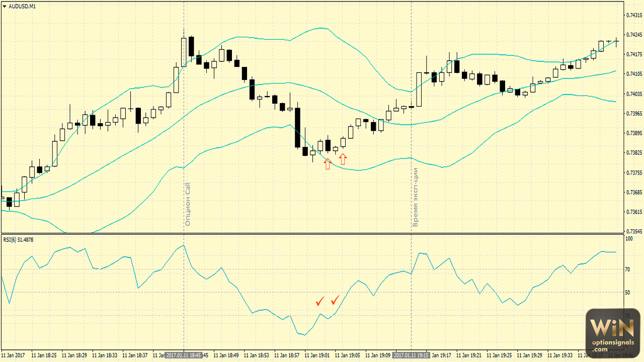The image size is (644, 362).
Task: Select the right red checkmark on RSI
Action: point(335,300)
